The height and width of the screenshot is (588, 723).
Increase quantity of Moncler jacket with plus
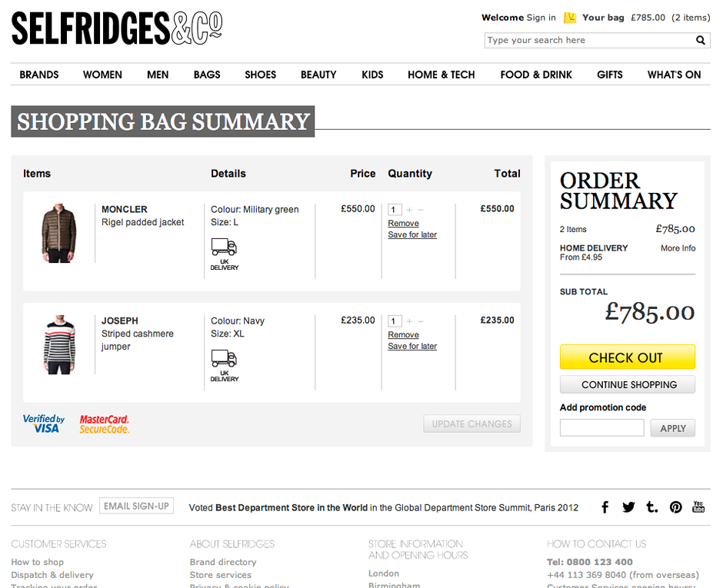click(x=409, y=210)
